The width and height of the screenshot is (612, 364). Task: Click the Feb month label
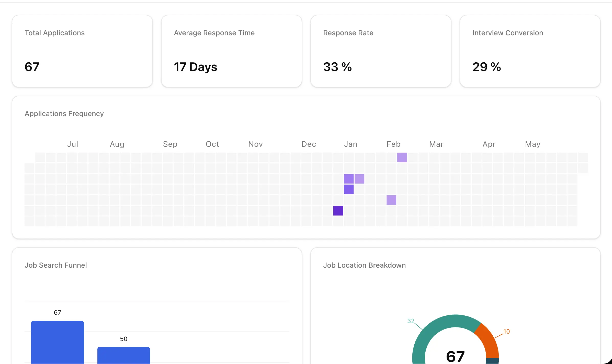[x=394, y=144]
